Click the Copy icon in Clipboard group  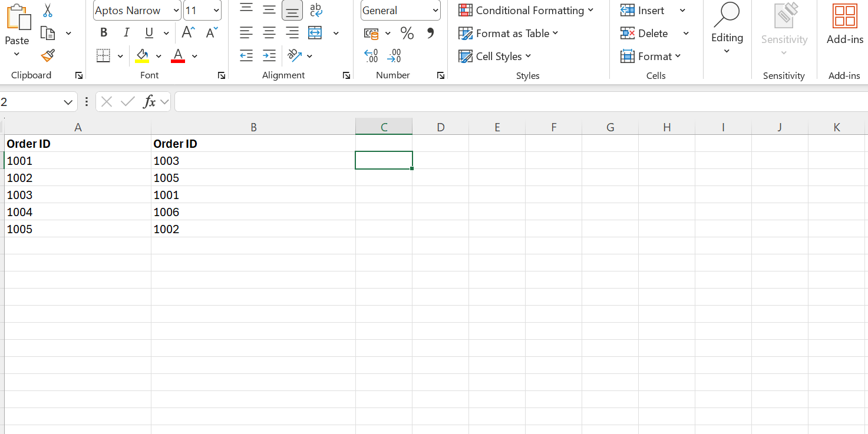point(48,32)
